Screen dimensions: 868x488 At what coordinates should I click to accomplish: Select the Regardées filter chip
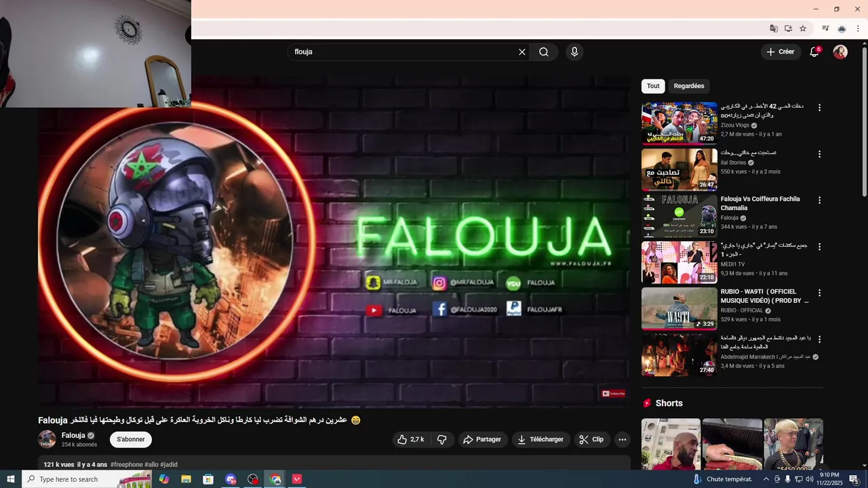(x=689, y=86)
